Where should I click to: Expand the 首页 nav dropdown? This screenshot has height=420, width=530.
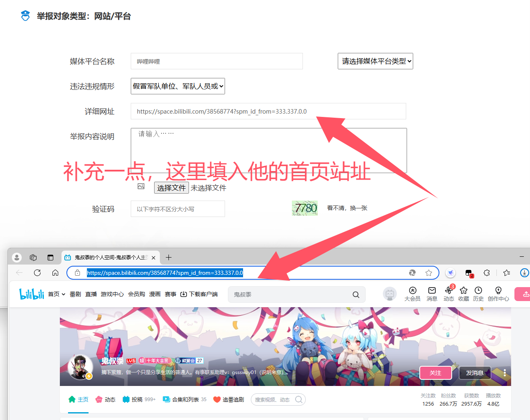tap(57, 294)
